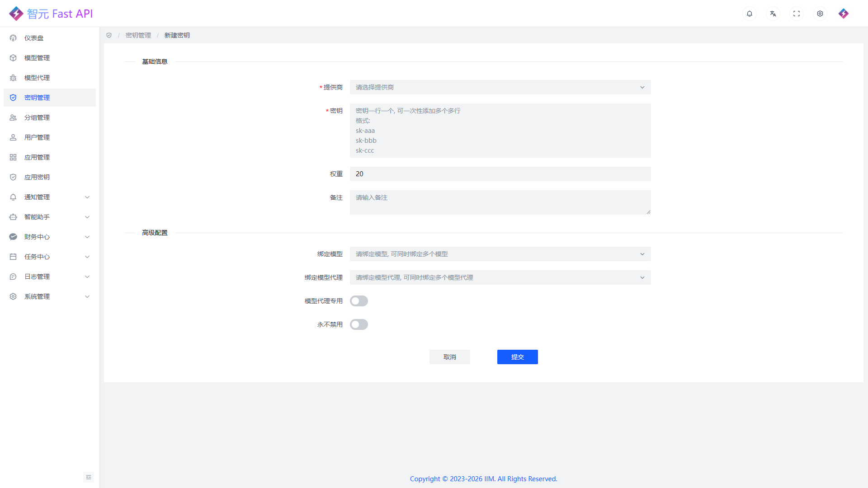
Task: Expand the 财务中心 sidebar submenu
Action: point(50,237)
